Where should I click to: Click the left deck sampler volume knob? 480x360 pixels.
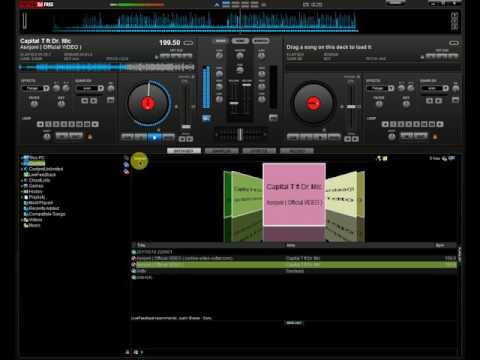pyautogui.click(x=111, y=88)
